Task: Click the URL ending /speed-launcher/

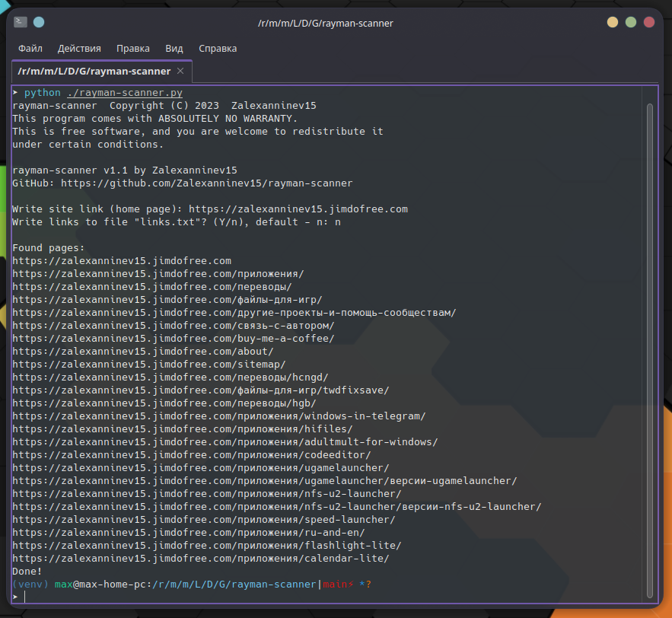Action: point(203,519)
